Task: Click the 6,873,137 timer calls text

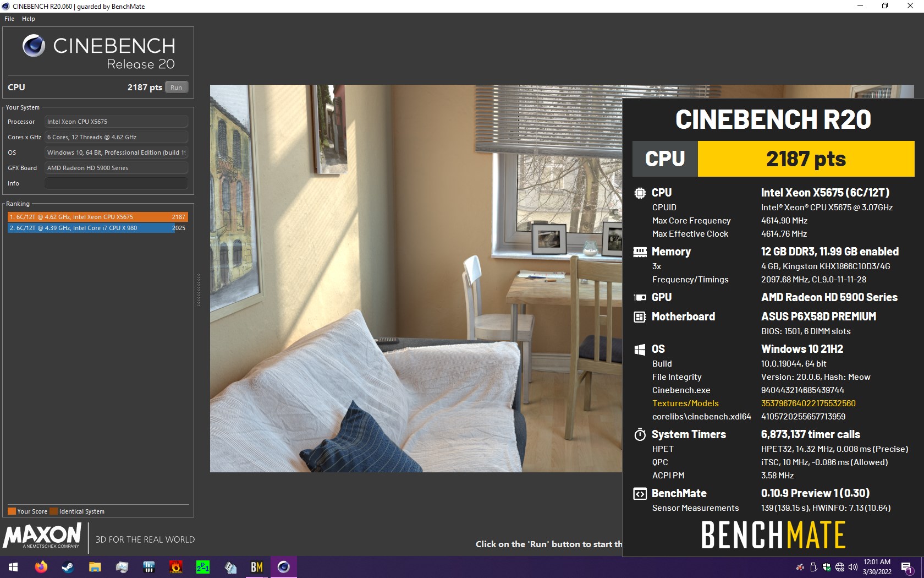Action: 810,435
